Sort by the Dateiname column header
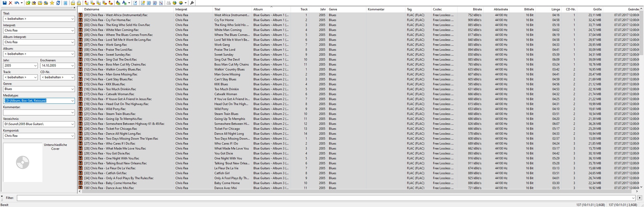Screen dimensions: 644x207 tap(127, 9)
